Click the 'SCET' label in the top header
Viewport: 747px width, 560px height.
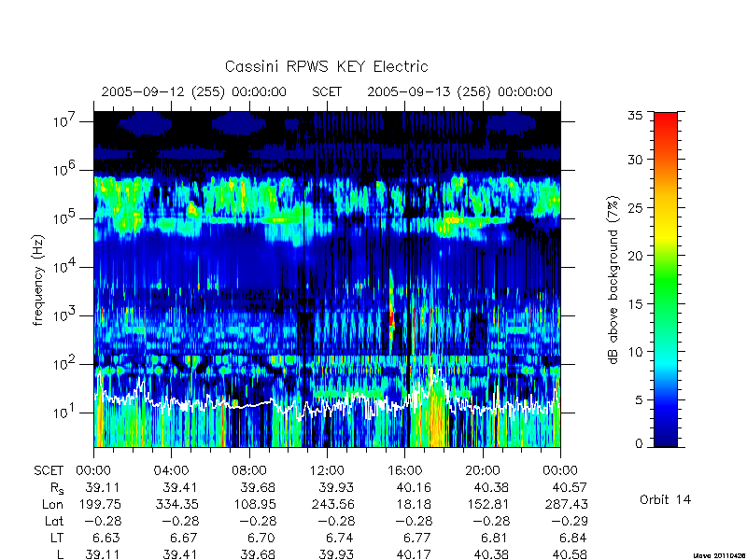[327, 91]
